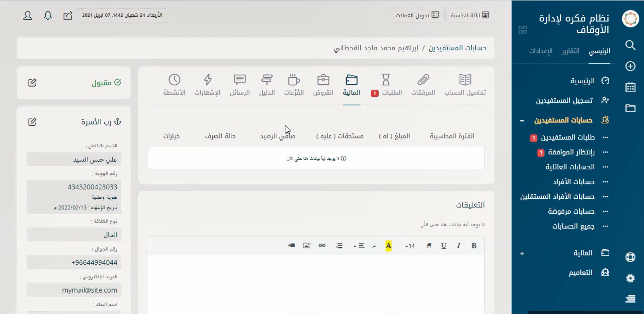
Task: Open the font size 14 dropdown
Action: tap(410, 246)
